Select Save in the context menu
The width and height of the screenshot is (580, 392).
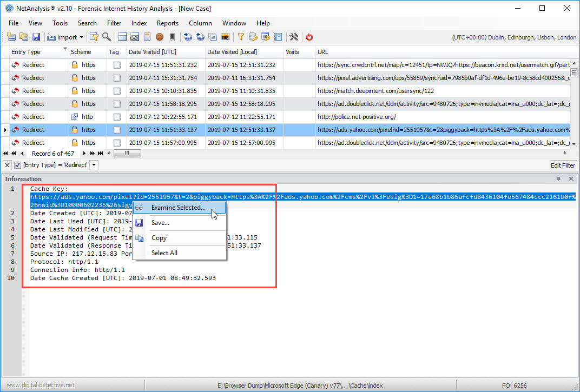180,223
